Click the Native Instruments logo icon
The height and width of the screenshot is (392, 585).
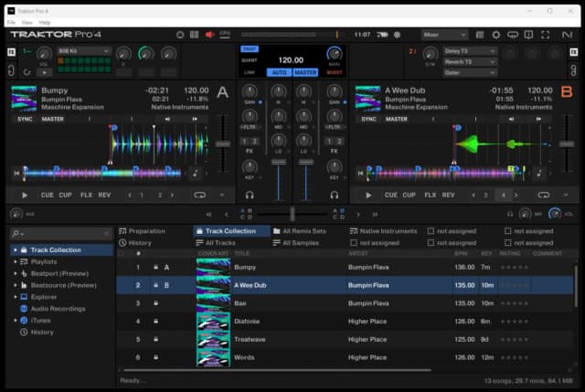coord(567,35)
